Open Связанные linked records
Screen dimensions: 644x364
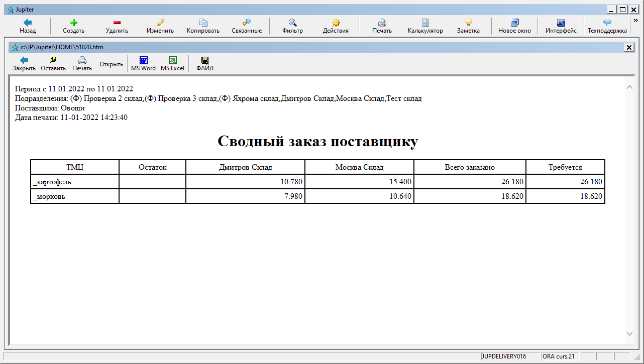point(247,26)
